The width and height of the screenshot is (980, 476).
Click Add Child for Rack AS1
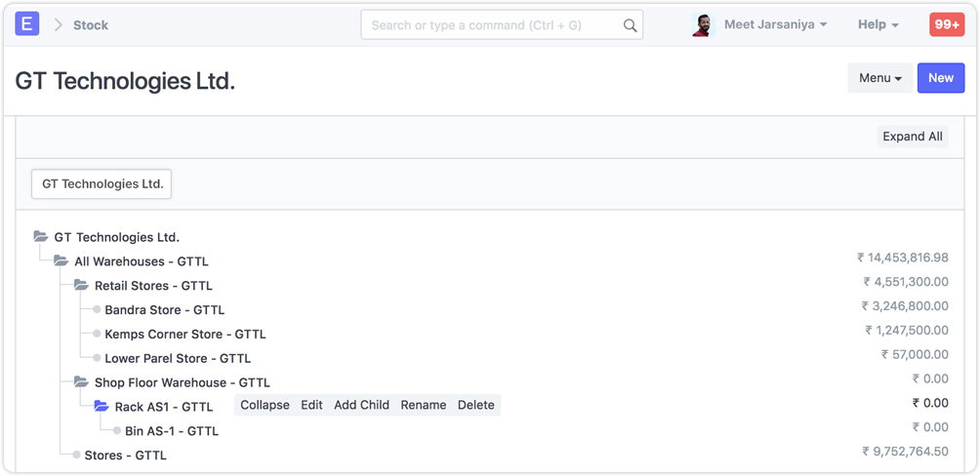tap(361, 405)
